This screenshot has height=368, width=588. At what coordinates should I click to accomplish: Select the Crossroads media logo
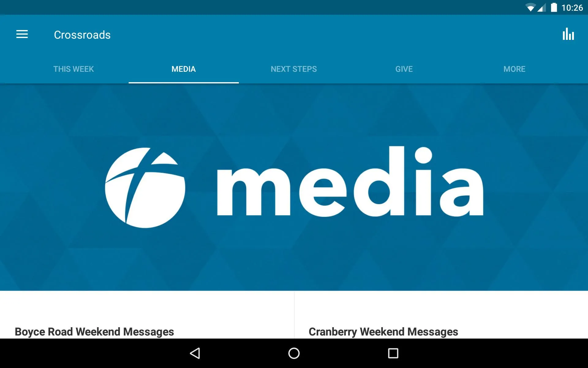pos(294,186)
